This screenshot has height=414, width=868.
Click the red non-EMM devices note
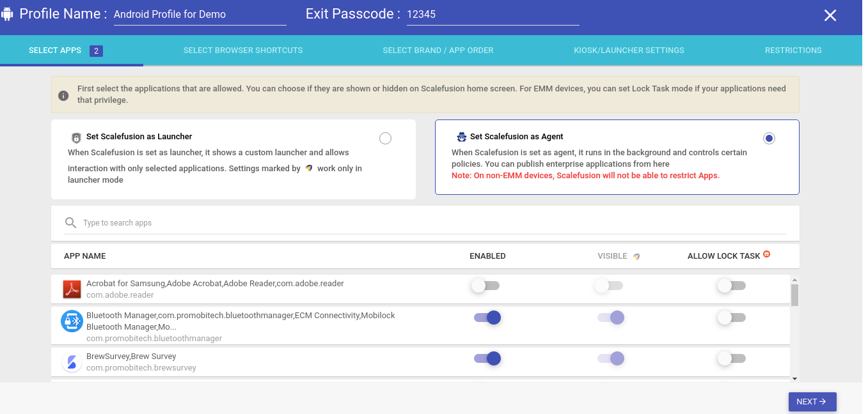585,176
